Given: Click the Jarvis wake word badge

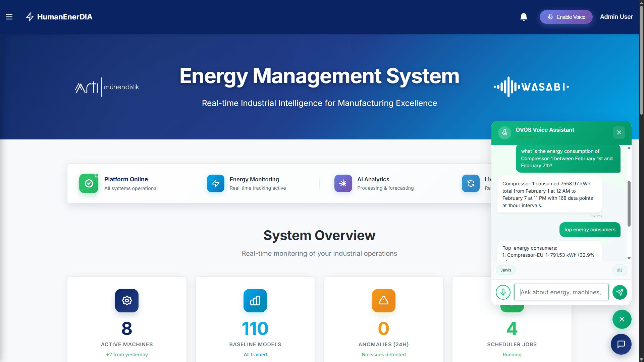Looking at the screenshot, I should [506, 270].
